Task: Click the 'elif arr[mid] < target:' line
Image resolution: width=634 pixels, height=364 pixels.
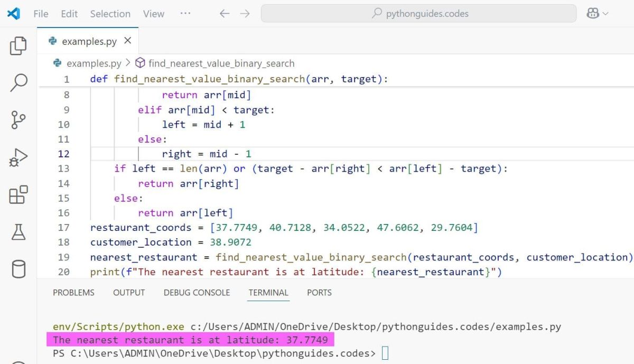Action: [207, 110]
